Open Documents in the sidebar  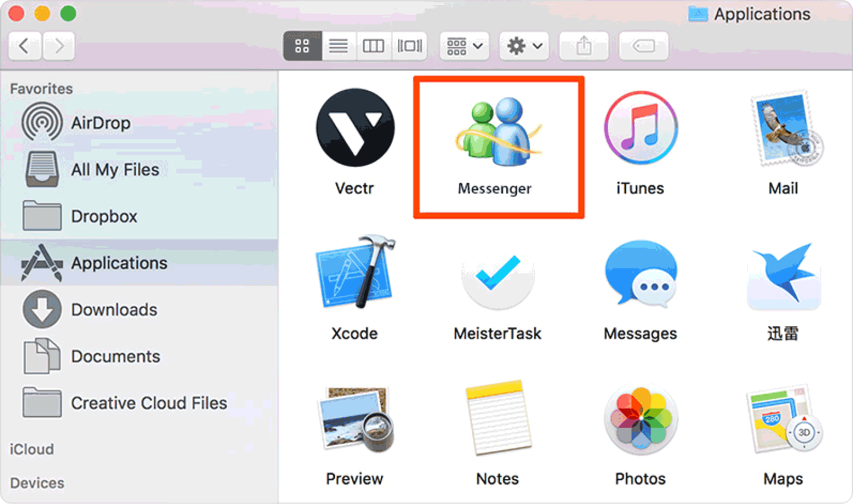coord(139,356)
